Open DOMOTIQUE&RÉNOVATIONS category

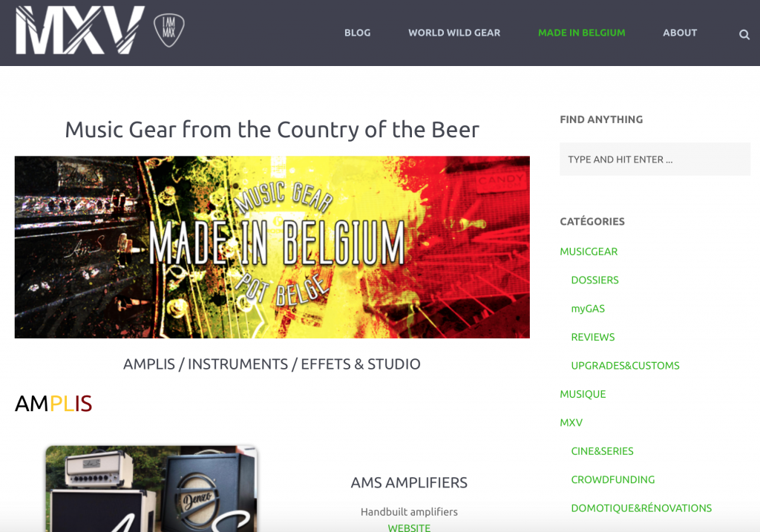[x=641, y=508]
